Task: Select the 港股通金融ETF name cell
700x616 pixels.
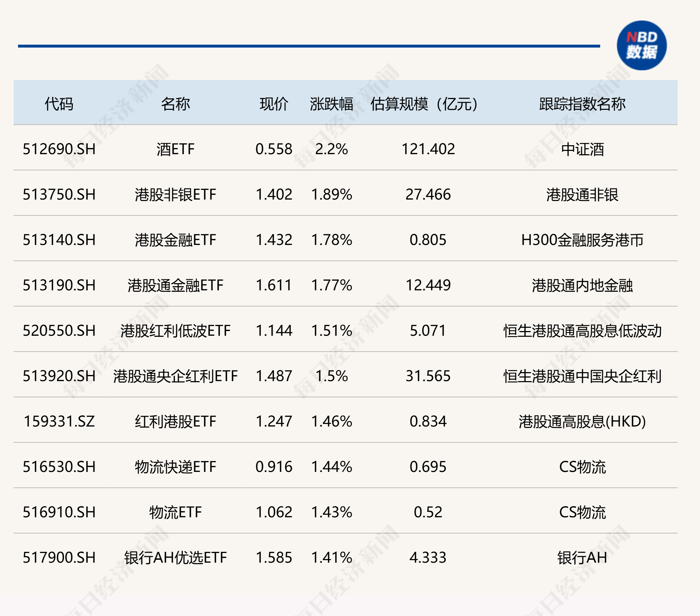Action: (175, 285)
